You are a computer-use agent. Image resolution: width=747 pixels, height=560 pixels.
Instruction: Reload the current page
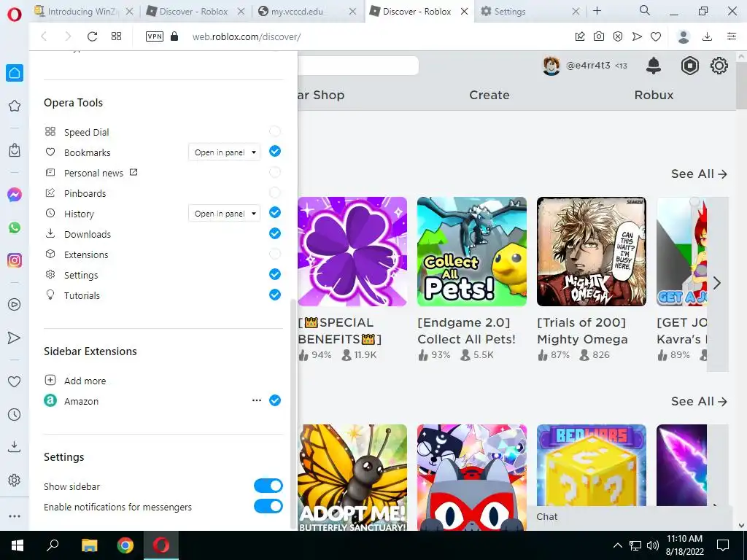pos(92,36)
